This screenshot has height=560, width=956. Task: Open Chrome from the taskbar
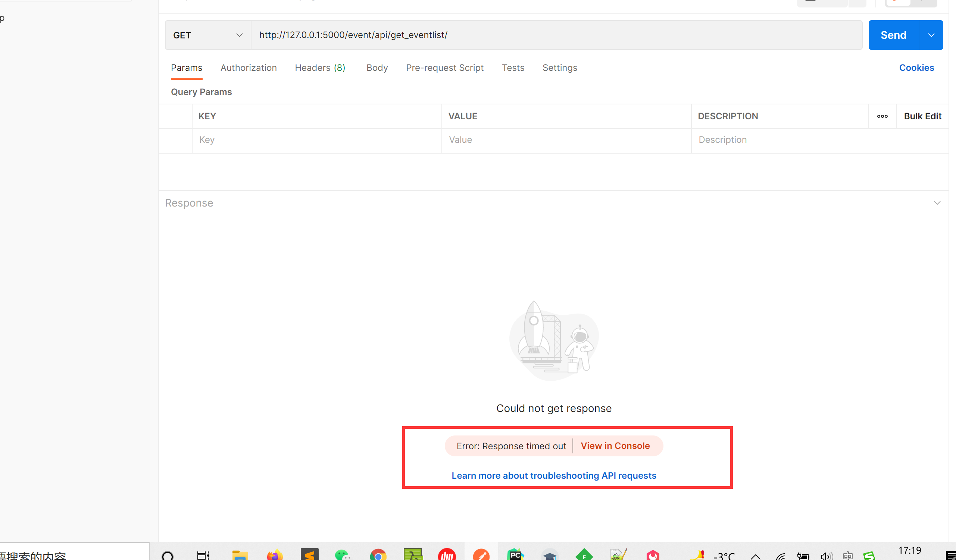[378, 555]
